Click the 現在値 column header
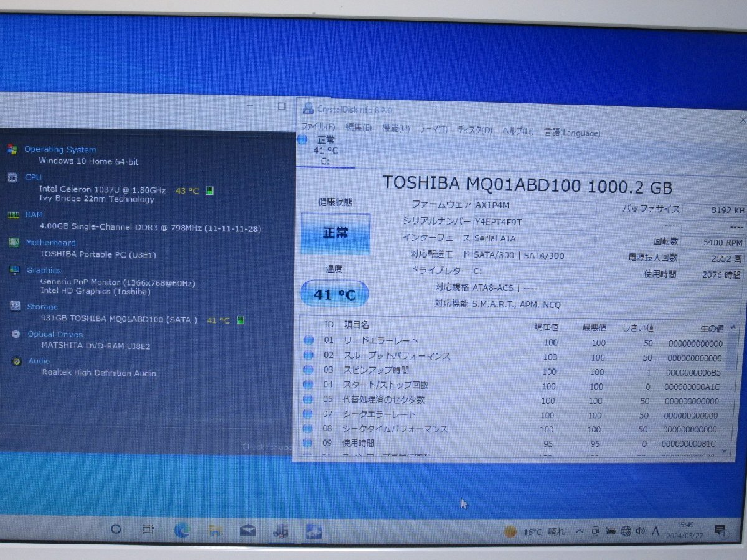Viewport: 747px width, 560px height. coord(546,327)
